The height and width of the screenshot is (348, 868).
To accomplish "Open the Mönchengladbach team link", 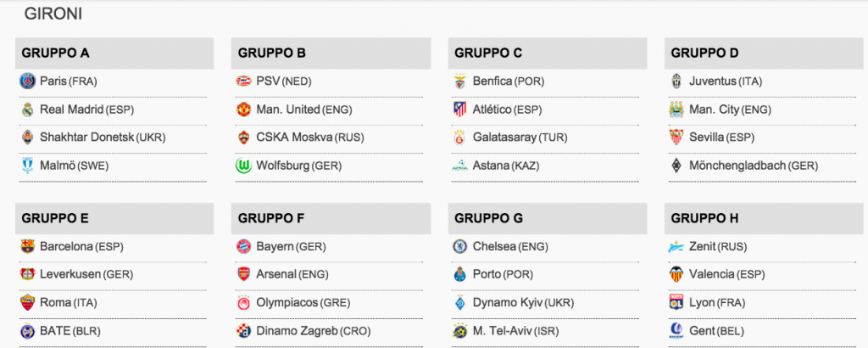I will 737,166.
